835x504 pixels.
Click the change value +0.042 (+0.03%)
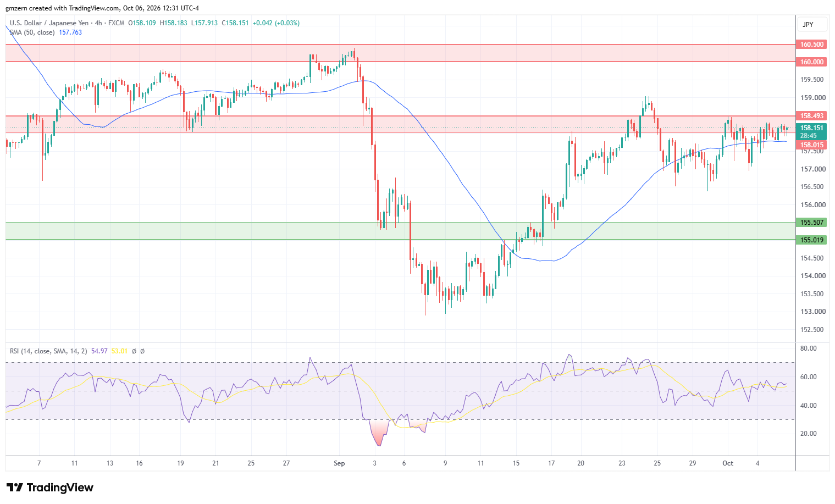[276, 23]
